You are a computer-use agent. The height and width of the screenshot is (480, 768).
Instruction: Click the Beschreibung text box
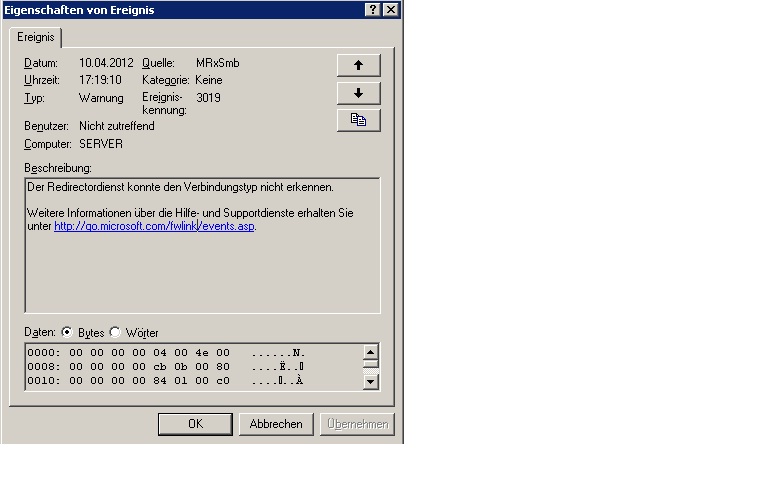pos(202,245)
